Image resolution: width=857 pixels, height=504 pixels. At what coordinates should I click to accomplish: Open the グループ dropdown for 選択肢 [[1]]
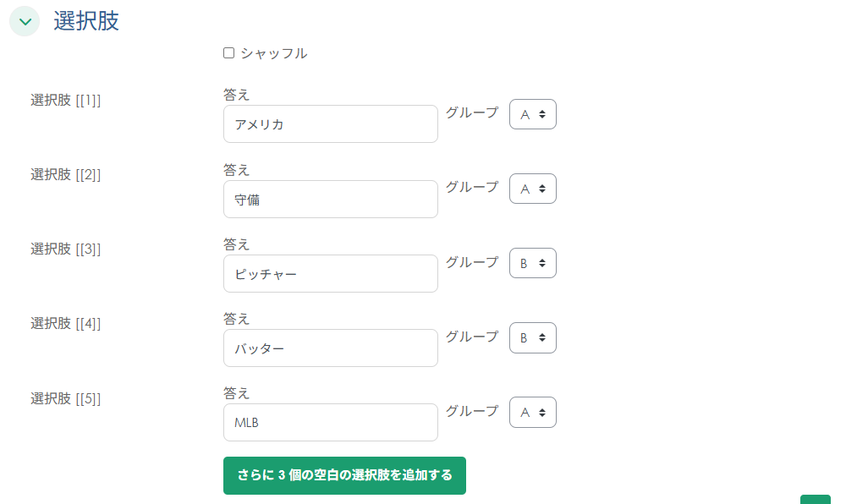pos(532,114)
